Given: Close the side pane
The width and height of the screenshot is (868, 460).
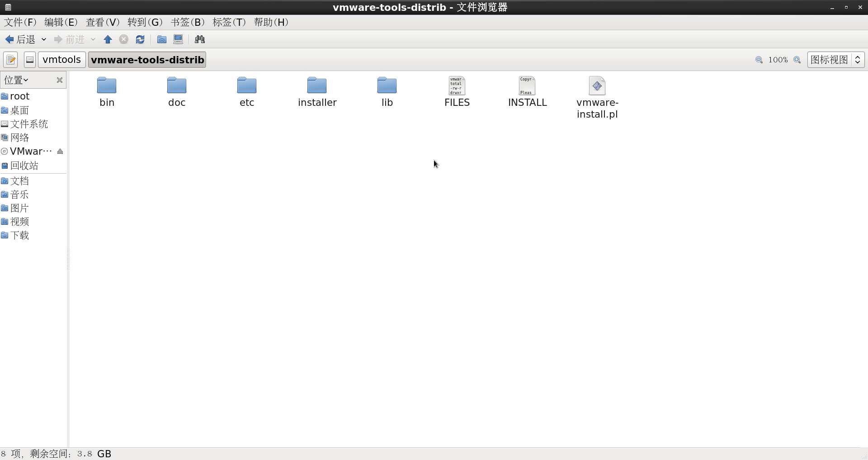Looking at the screenshot, I should coord(59,80).
